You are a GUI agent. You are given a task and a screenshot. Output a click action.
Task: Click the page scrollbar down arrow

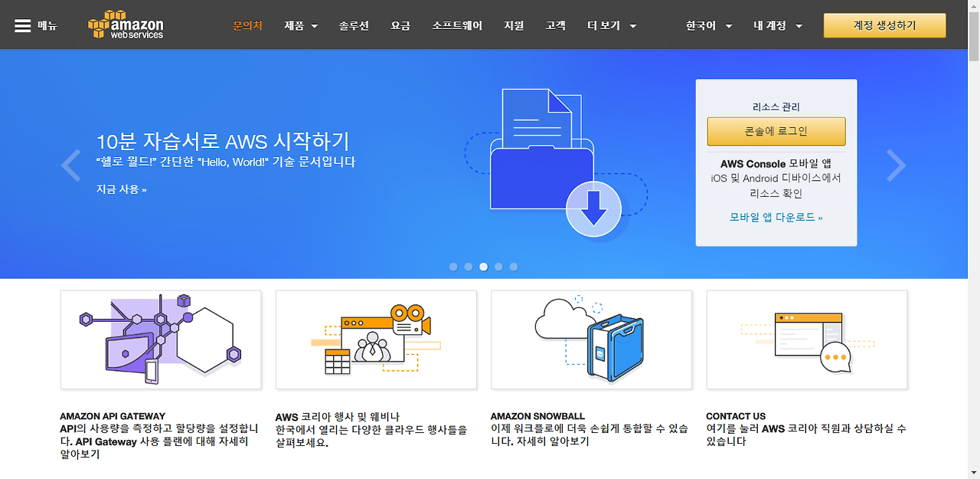(x=973, y=472)
